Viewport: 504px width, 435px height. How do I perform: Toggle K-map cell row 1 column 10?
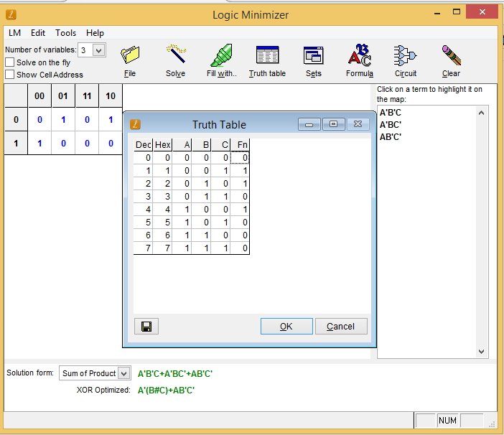pyautogui.click(x=111, y=144)
